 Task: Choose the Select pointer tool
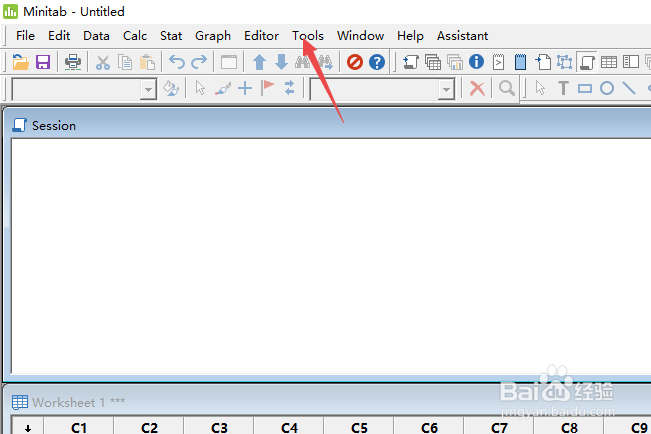(x=200, y=88)
